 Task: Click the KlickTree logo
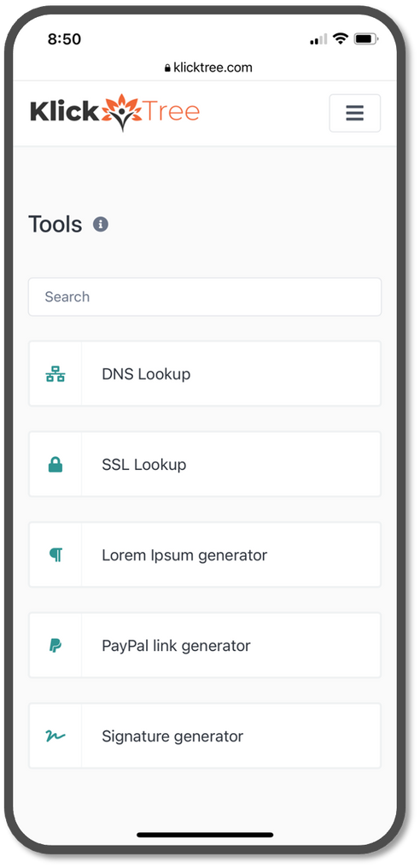tap(114, 113)
